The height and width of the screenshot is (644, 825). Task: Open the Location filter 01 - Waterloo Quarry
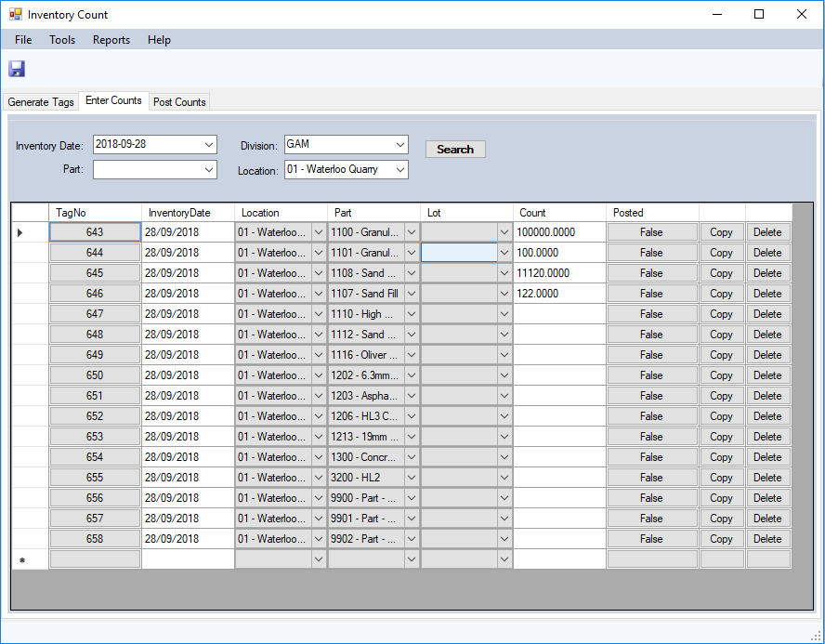tap(399, 170)
